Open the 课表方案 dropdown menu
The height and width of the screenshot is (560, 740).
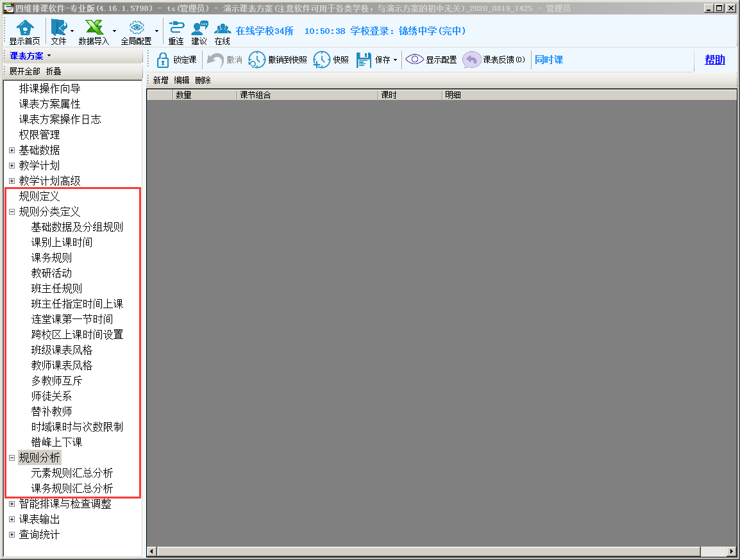[48, 56]
